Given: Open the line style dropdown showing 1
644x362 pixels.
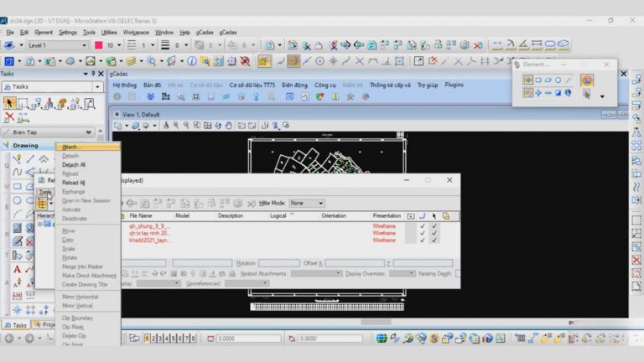Looking at the screenshot, I should pyautogui.click(x=153, y=45).
